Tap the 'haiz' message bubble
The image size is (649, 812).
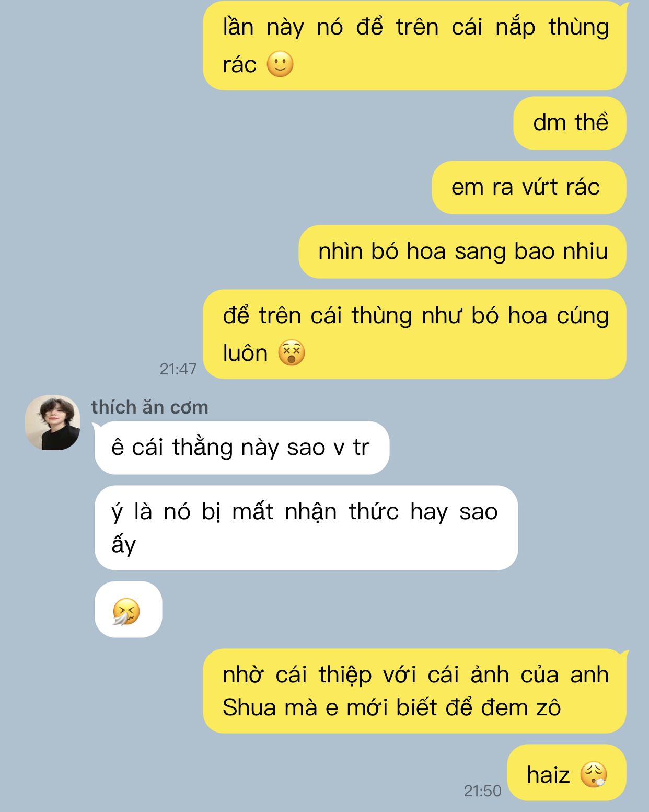click(x=566, y=772)
